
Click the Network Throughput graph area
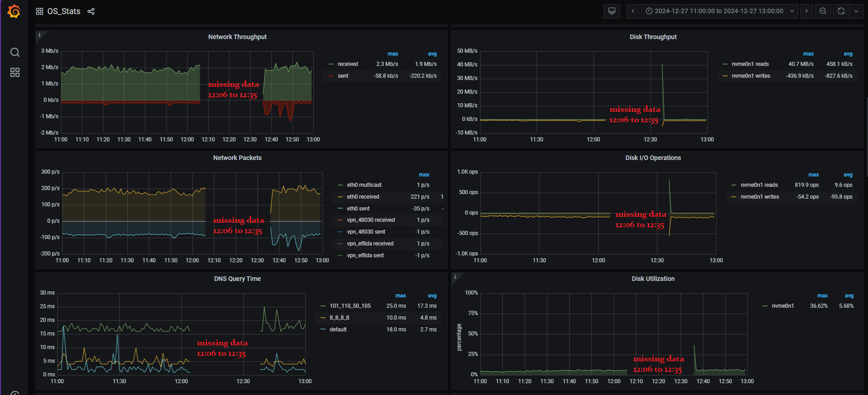tap(187, 92)
